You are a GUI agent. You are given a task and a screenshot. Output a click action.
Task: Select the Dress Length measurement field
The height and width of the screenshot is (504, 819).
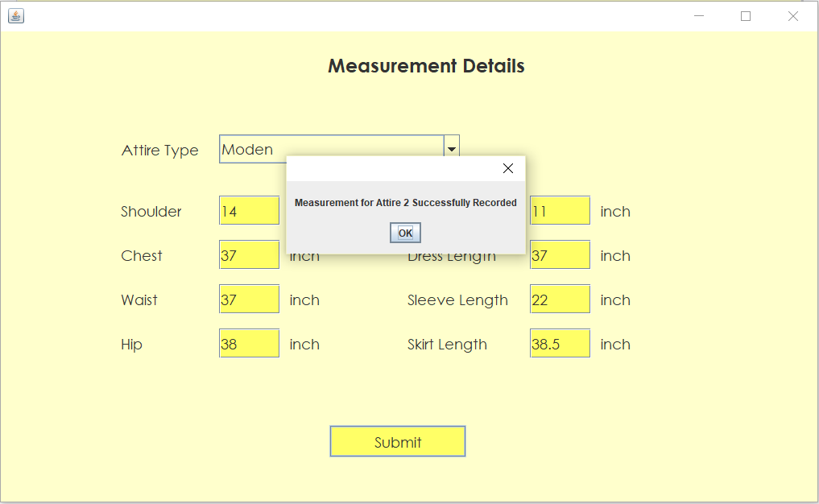[559, 254]
